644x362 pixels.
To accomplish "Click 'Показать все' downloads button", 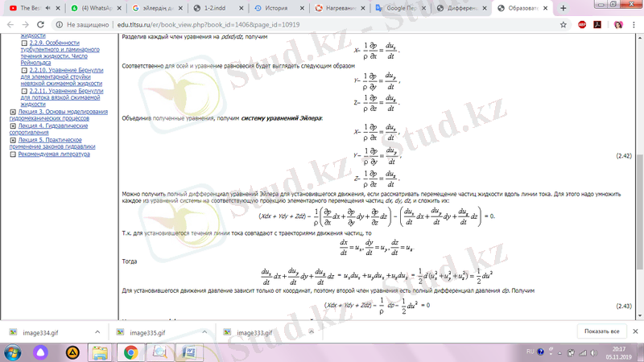I will point(601,331).
